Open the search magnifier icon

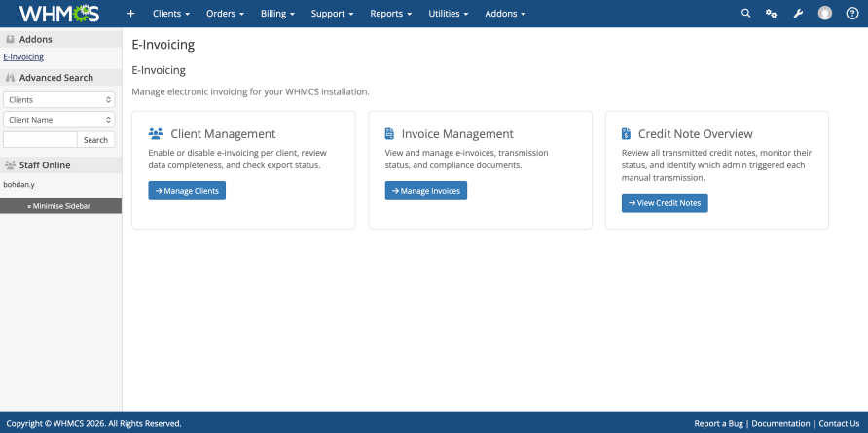pos(745,14)
